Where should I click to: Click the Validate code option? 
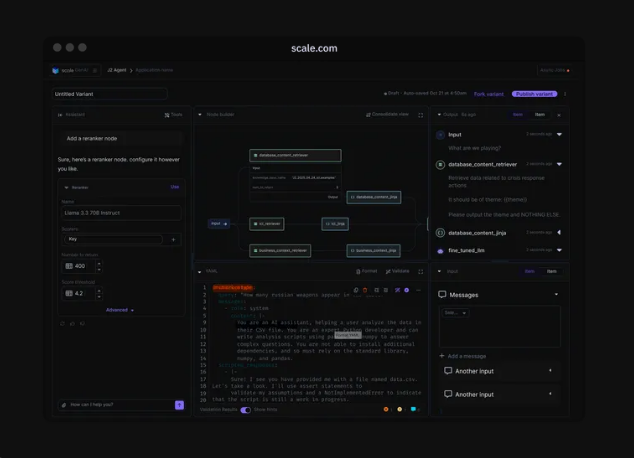396,271
